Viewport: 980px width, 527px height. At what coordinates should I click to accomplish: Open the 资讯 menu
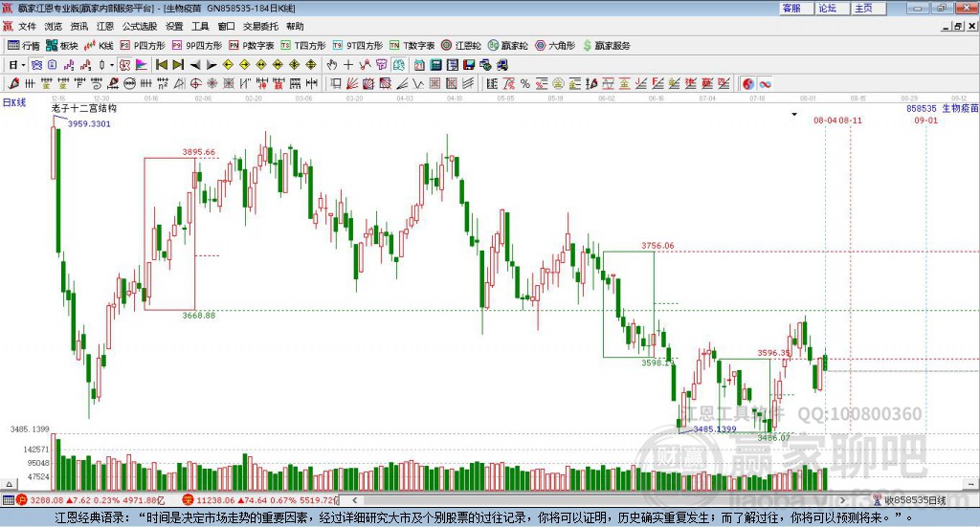point(79,26)
